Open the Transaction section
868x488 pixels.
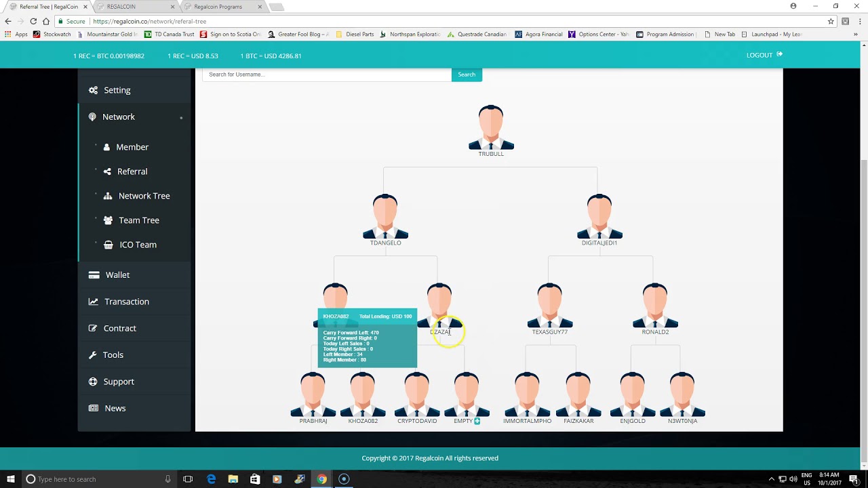pos(135,302)
